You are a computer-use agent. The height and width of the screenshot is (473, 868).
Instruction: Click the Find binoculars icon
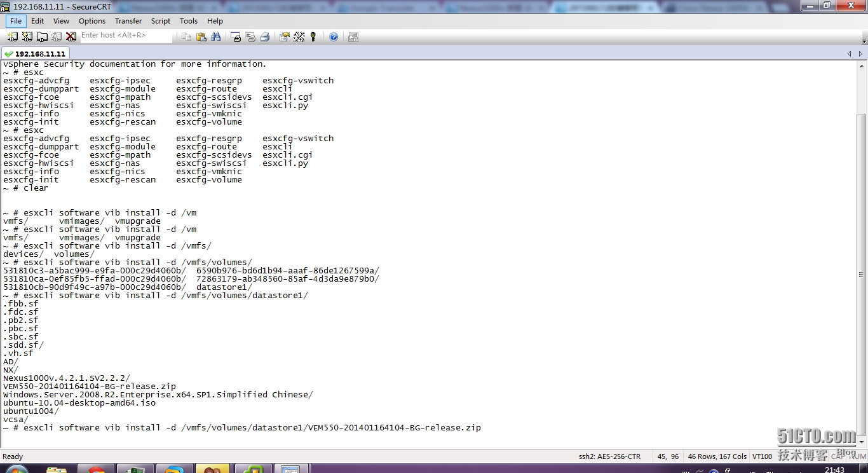coord(216,37)
